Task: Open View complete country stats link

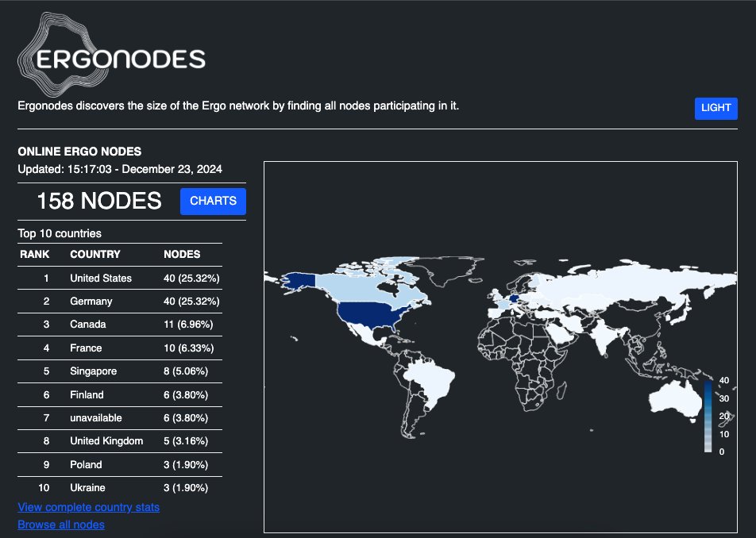Action: (89, 507)
